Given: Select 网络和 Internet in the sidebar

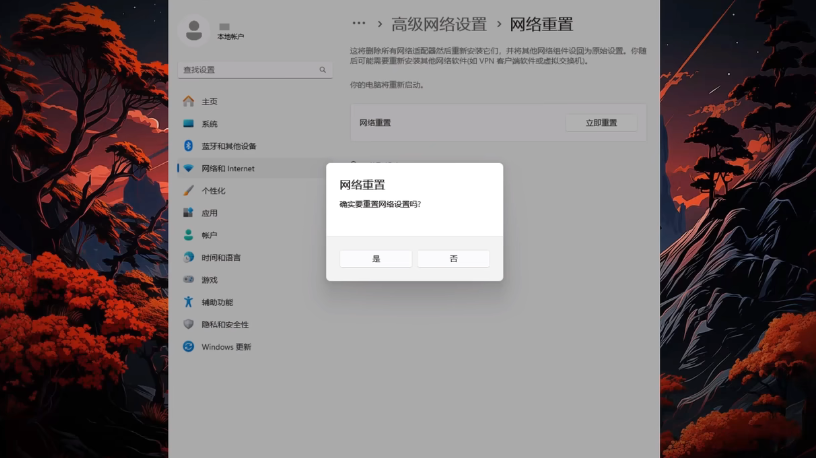Looking at the screenshot, I should coord(228,168).
